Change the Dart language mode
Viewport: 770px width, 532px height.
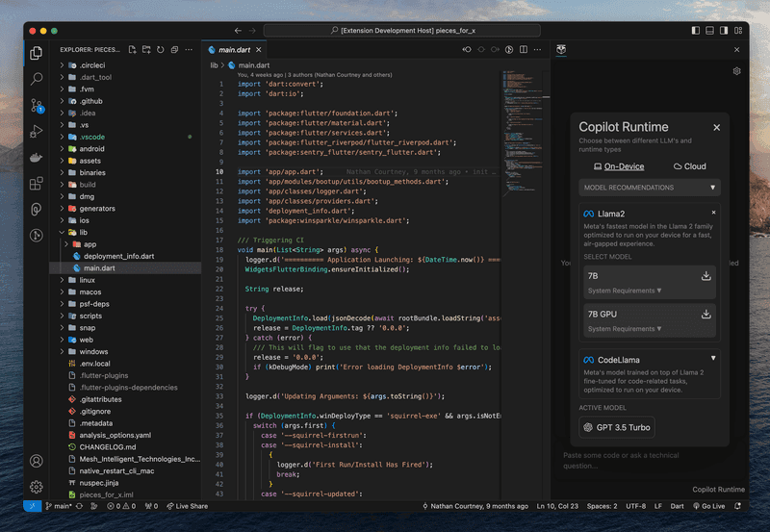pyautogui.click(x=677, y=506)
